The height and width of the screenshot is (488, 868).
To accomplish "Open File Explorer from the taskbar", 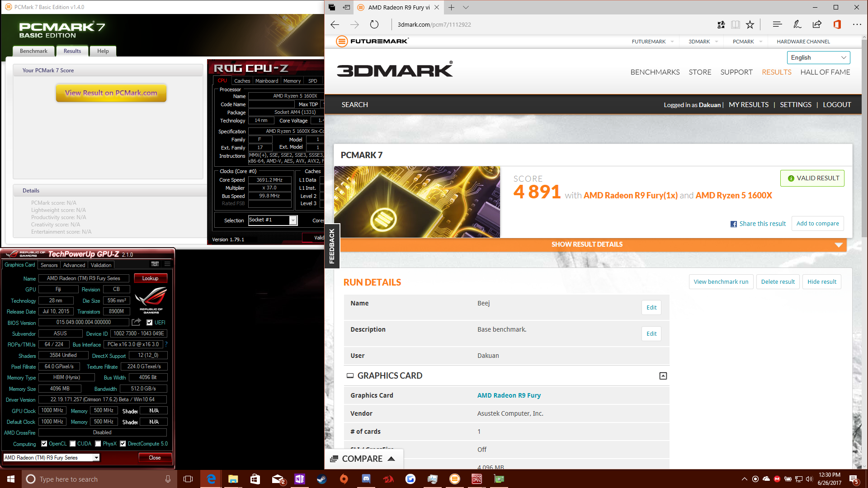I will (x=233, y=479).
